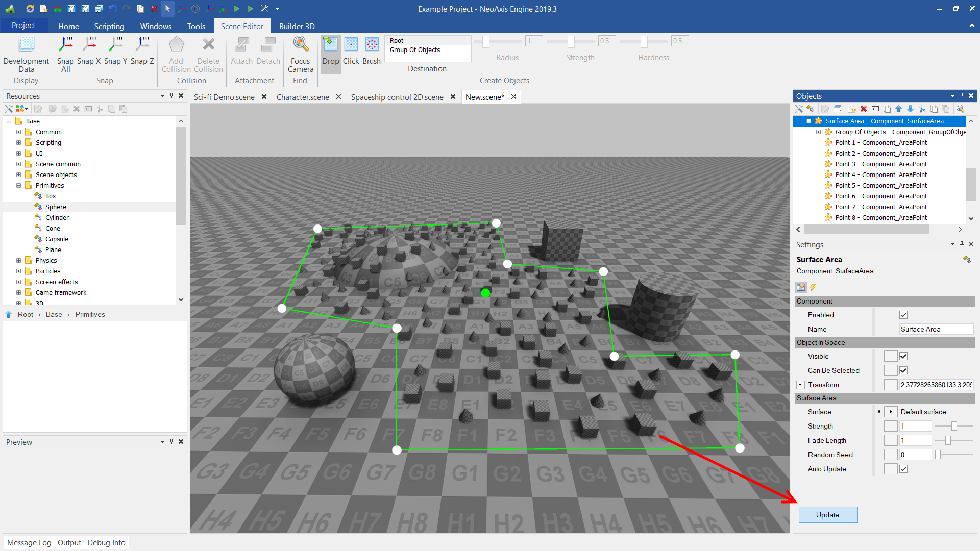
Task: Click the Random Seed input field
Action: pyautogui.click(x=915, y=455)
